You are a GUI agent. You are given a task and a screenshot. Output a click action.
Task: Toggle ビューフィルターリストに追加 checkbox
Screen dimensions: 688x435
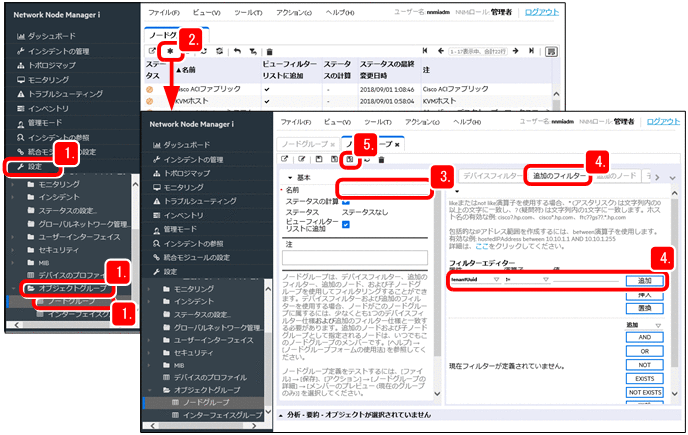pyautogui.click(x=346, y=224)
